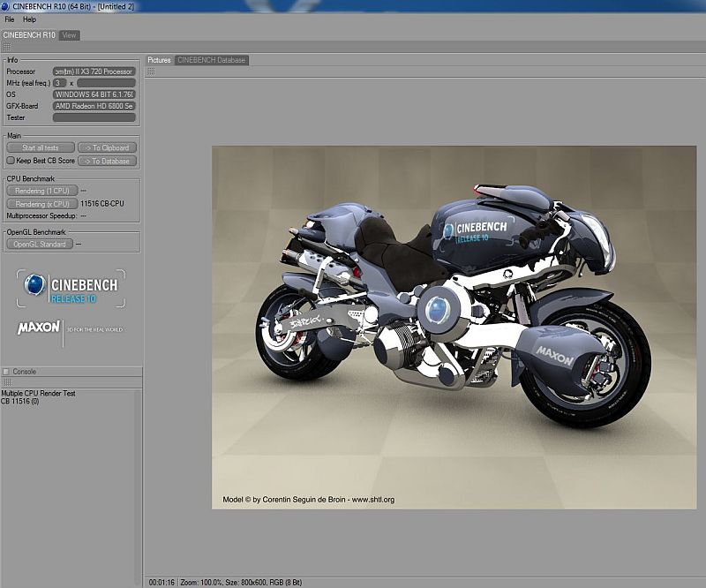Click the console panel grip handle

pos(7,382)
